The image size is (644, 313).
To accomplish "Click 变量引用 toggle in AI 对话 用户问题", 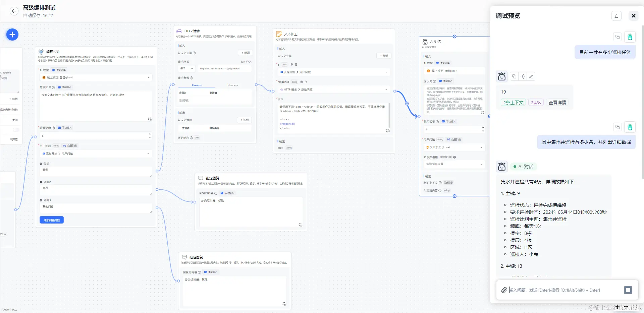I will click(x=454, y=139).
